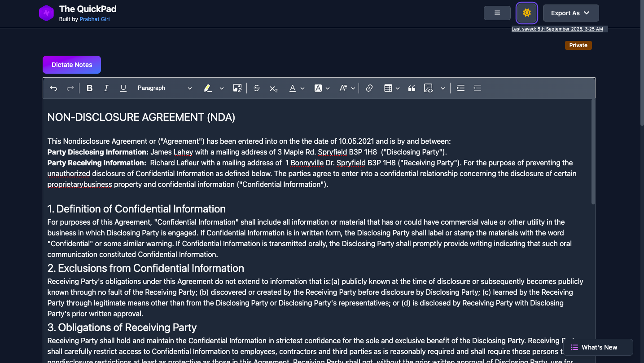Click the decrease indent icon

click(478, 88)
